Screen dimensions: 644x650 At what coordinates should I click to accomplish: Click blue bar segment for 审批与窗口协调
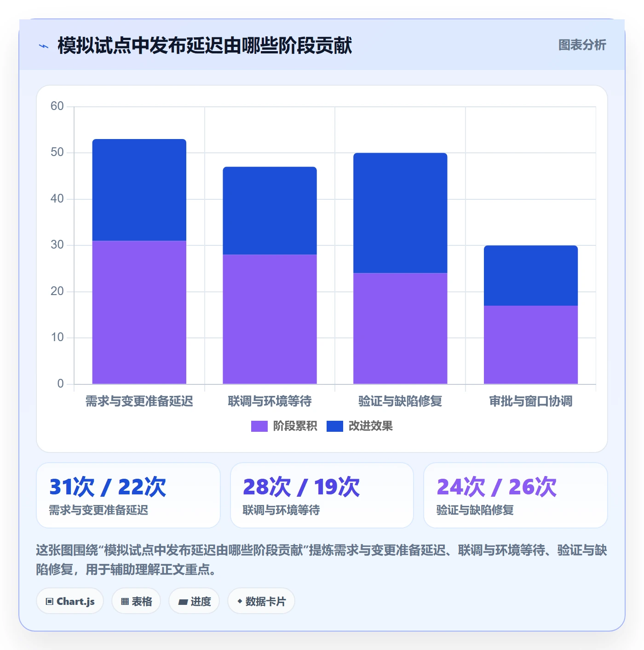531,275
